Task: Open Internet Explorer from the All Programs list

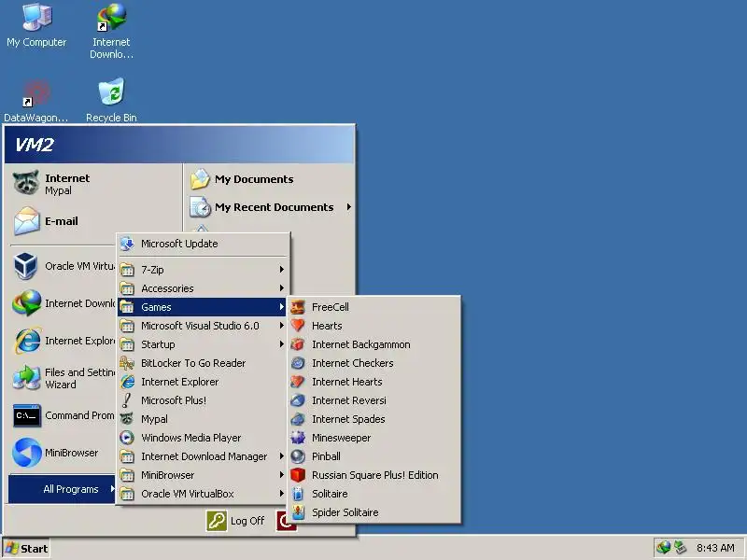Action: [202, 382]
